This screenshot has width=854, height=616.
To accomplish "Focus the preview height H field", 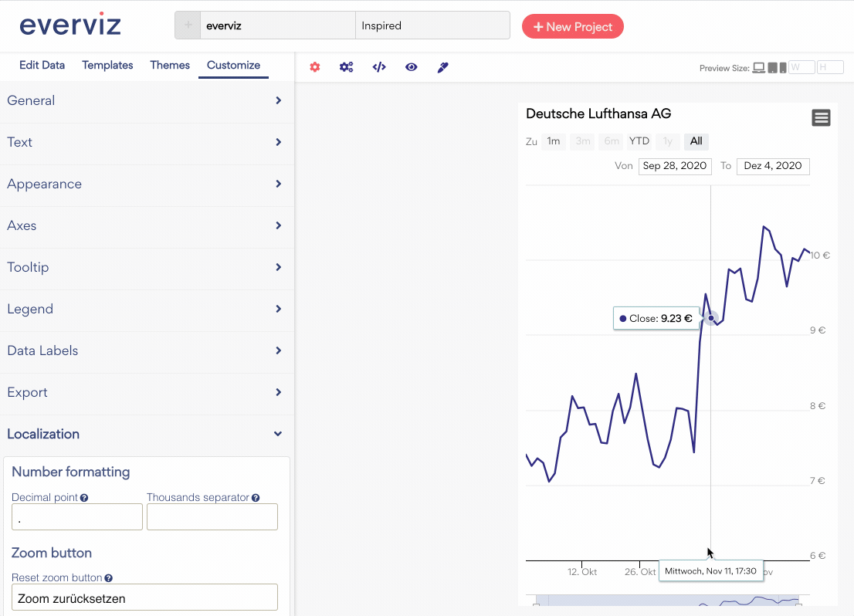I will click(830, 67).
